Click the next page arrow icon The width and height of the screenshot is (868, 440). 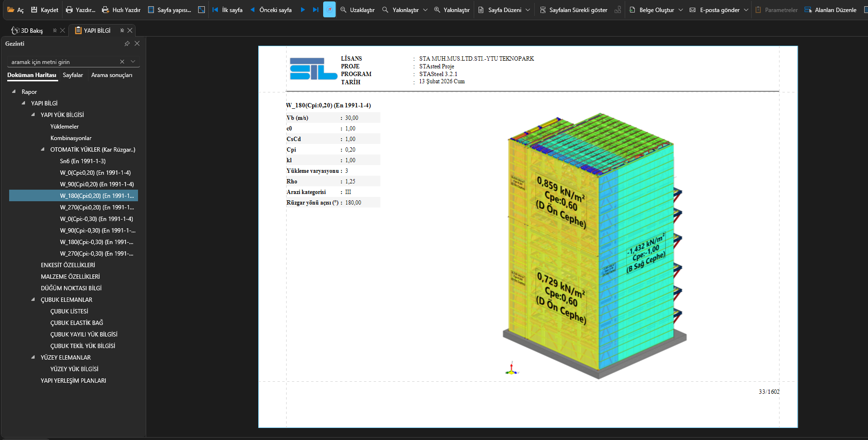click(x=302, y=10)
